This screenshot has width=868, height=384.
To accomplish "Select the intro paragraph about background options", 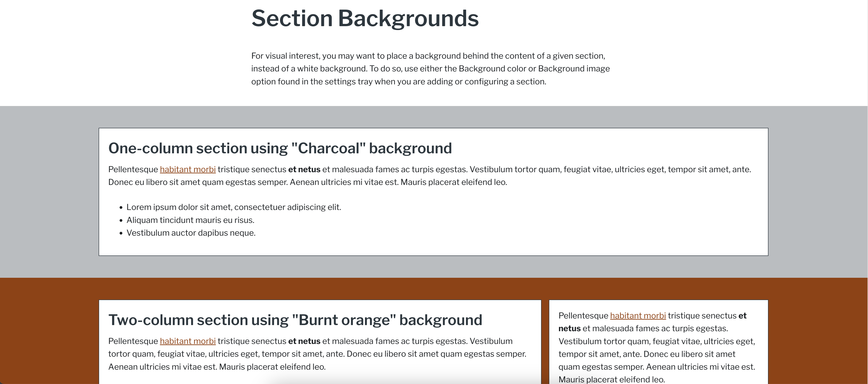I will pos(430,68).
